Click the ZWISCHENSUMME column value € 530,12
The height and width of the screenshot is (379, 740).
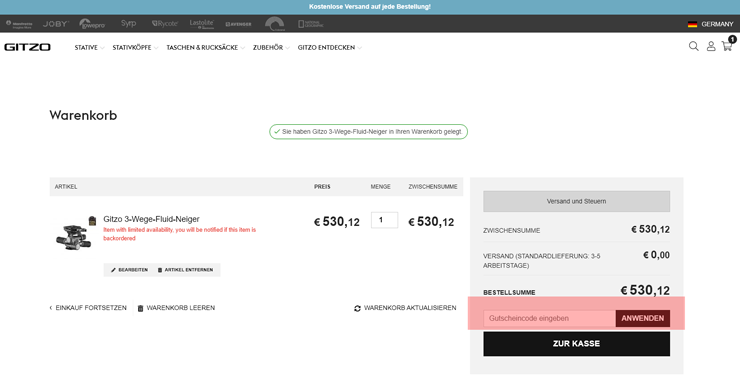click(x=431, y=222)
